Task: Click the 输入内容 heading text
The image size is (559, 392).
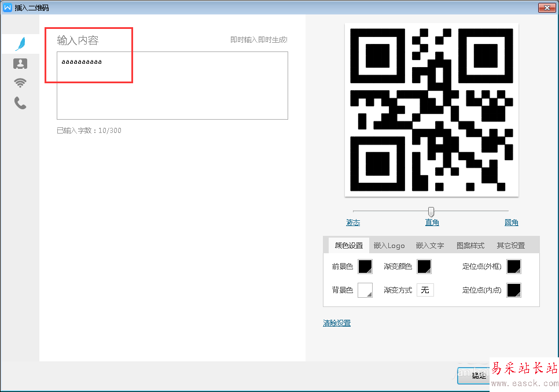Action: coord(78,40)
